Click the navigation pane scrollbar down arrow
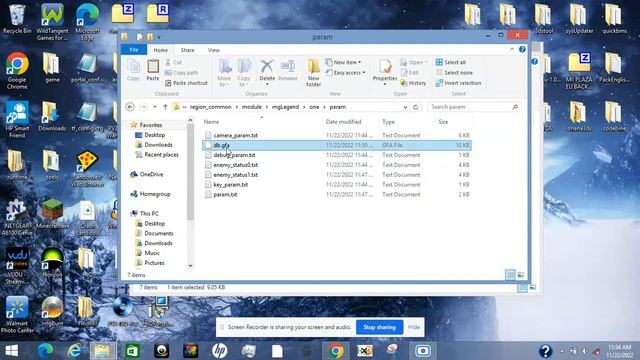640x360 pixels. point(190,266)
